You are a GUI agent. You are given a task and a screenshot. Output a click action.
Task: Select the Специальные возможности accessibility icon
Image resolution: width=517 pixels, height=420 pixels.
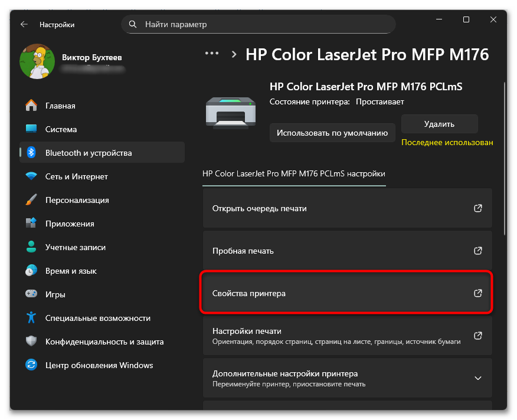(x=31, y=317)
